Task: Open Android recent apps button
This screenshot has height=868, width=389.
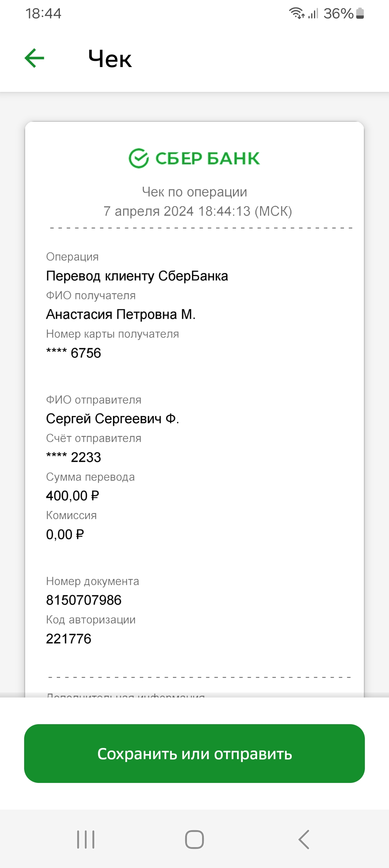Action: 86,840
